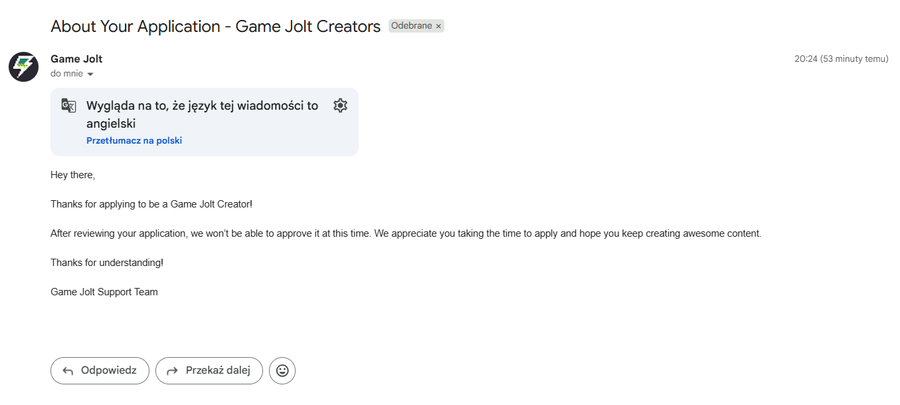This screenshot has width=900, height=405.
Task: Click the Odpowiedz reply button
Action: point(100,371)
